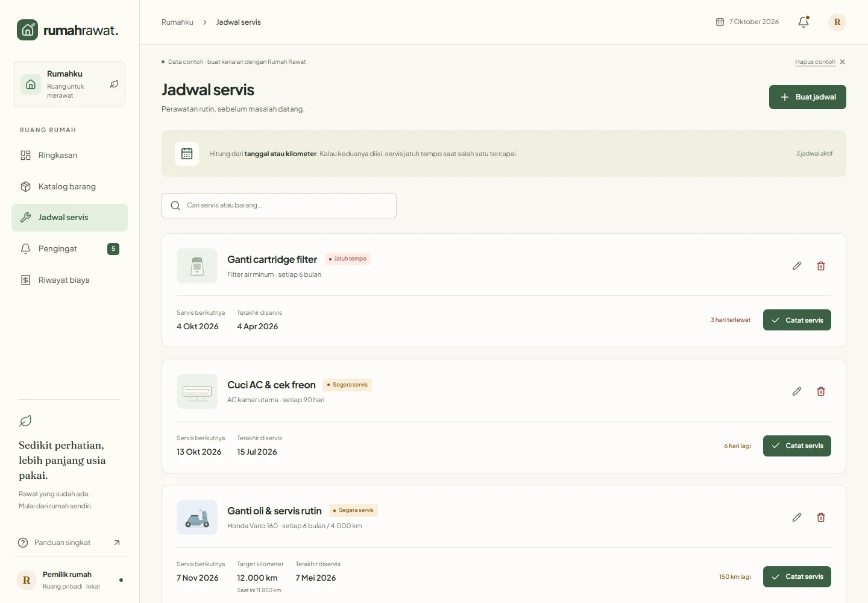Dismiss the sample data notice with X

point(843,62)
